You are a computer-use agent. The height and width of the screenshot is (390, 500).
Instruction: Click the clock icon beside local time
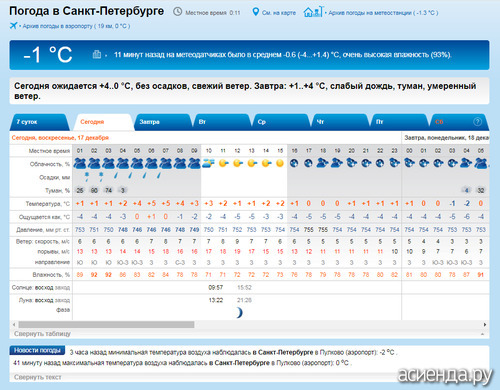point(178,12)
